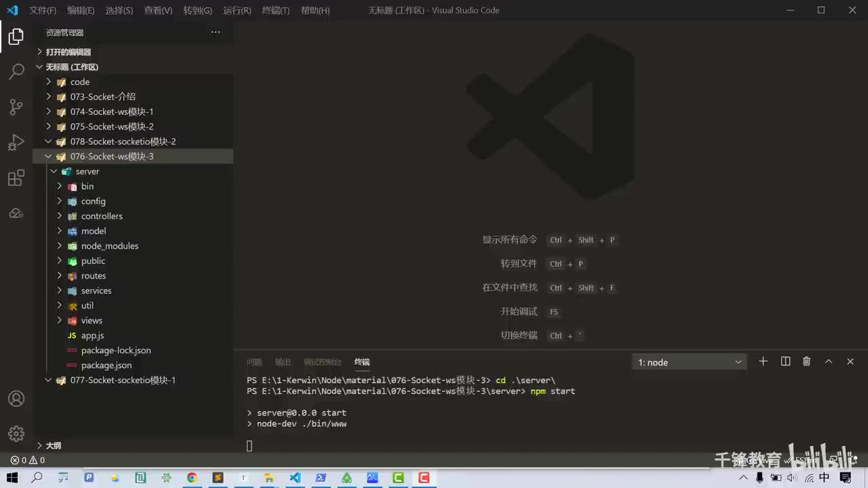Click the volume icon in the system tray
Screen dimensions: 868x488
[791, 478]
